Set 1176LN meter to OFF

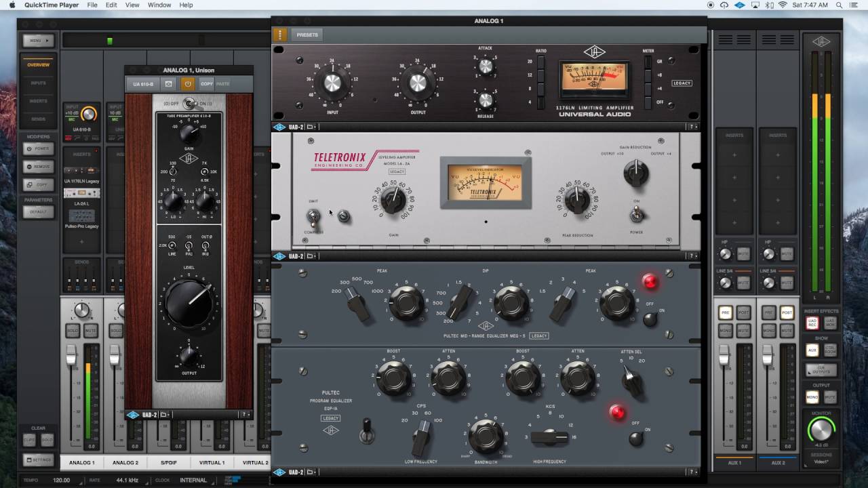tap(649, 102)
